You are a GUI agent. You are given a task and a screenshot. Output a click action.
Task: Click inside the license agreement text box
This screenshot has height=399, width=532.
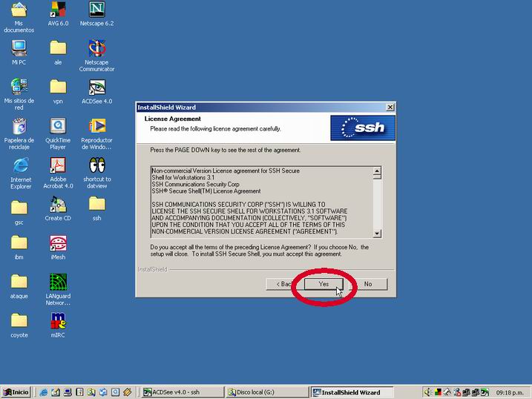click(x=262, y=202)
